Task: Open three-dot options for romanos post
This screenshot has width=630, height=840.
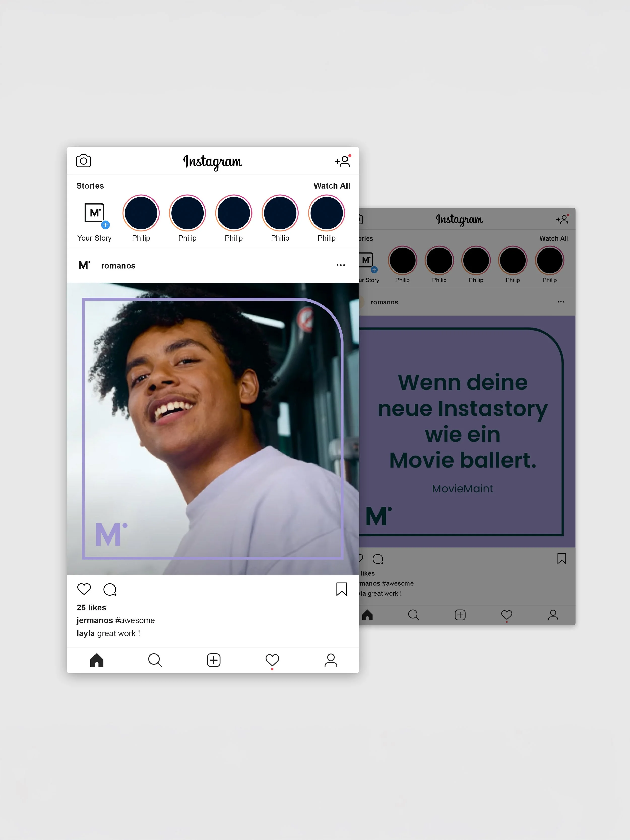Action: coord(341,265)
